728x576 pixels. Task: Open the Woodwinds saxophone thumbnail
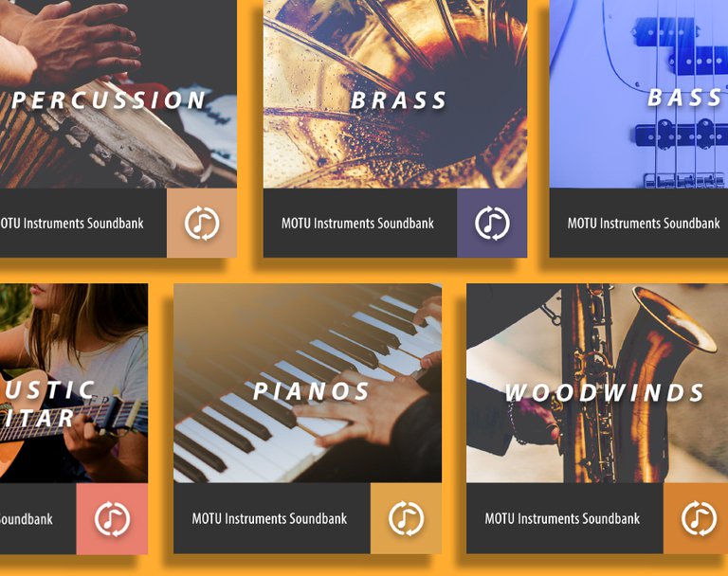[x=597, y=384]
